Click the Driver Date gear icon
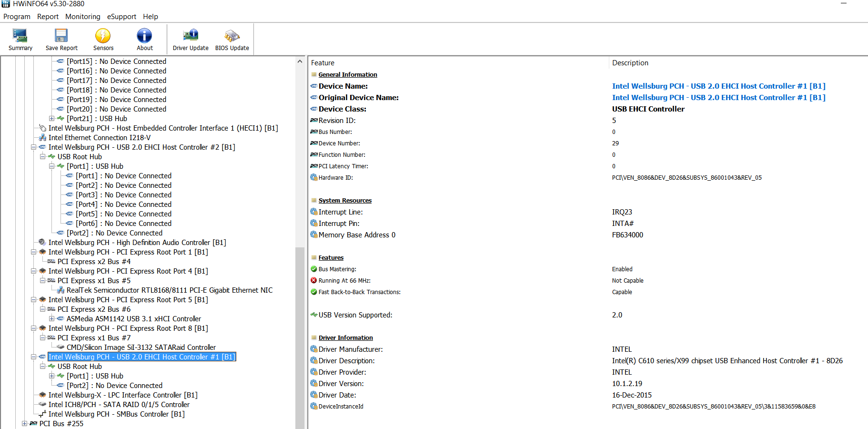 click(314, 395)
